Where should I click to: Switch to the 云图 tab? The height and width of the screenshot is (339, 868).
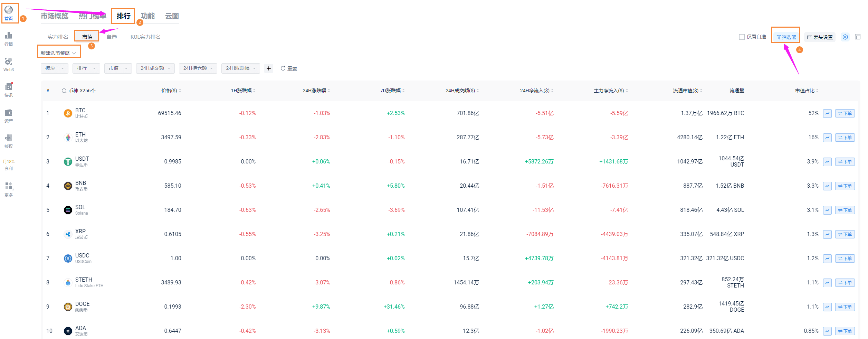(172, 16)
